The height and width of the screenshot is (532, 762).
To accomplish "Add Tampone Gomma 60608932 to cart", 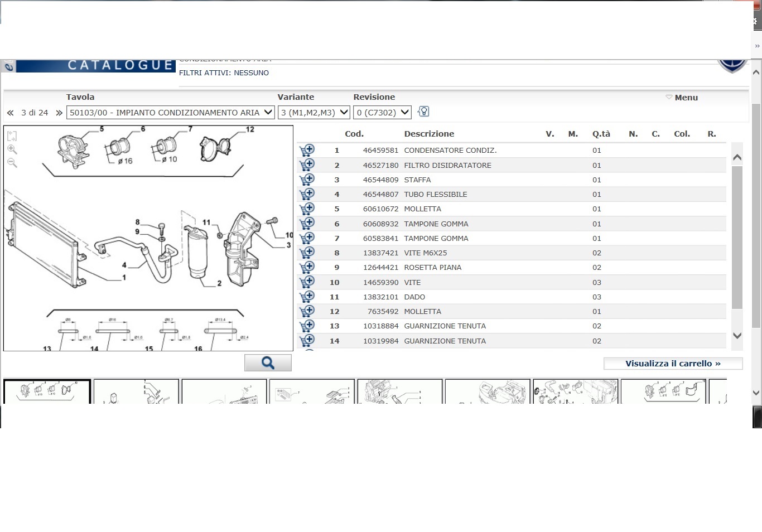I will click(x=307, y=223).
